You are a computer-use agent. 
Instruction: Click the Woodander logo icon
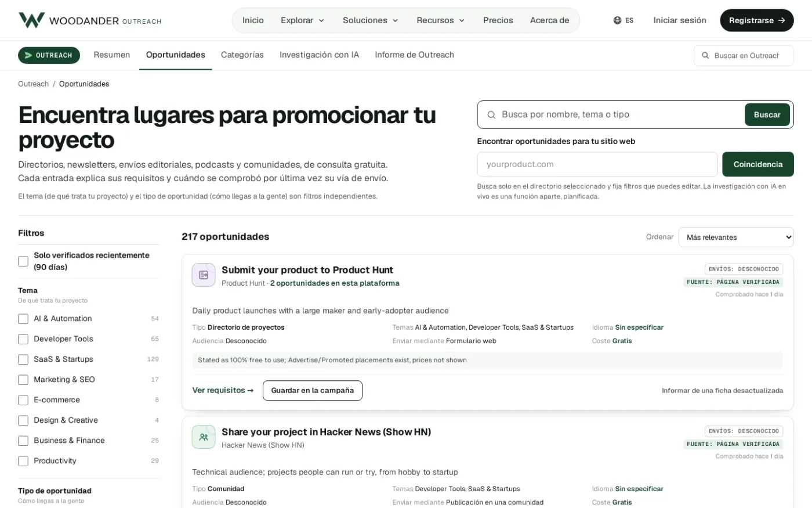coord(31,20)
